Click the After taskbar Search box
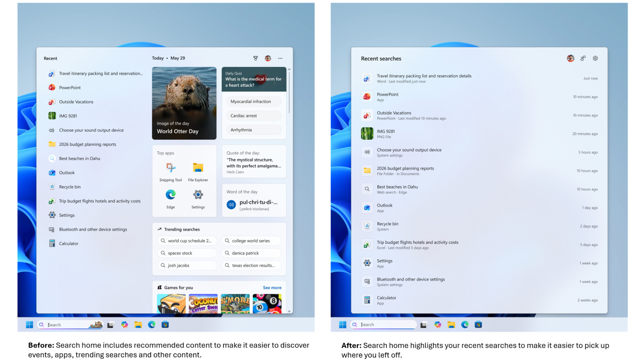This screenshot has height=362, width=644. point(384,325)
